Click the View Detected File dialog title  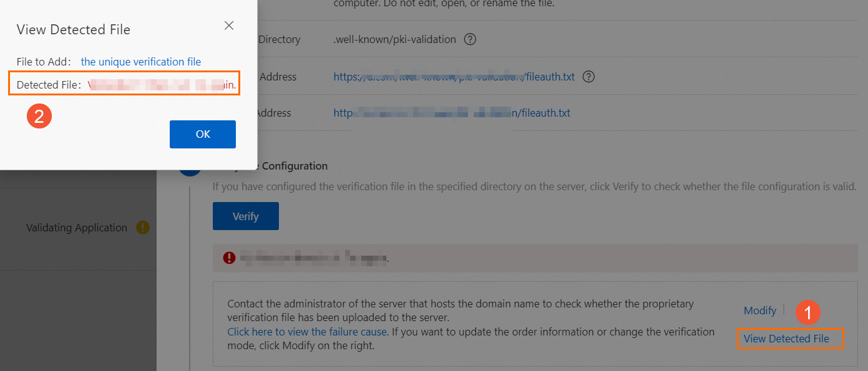coord(74,29)
